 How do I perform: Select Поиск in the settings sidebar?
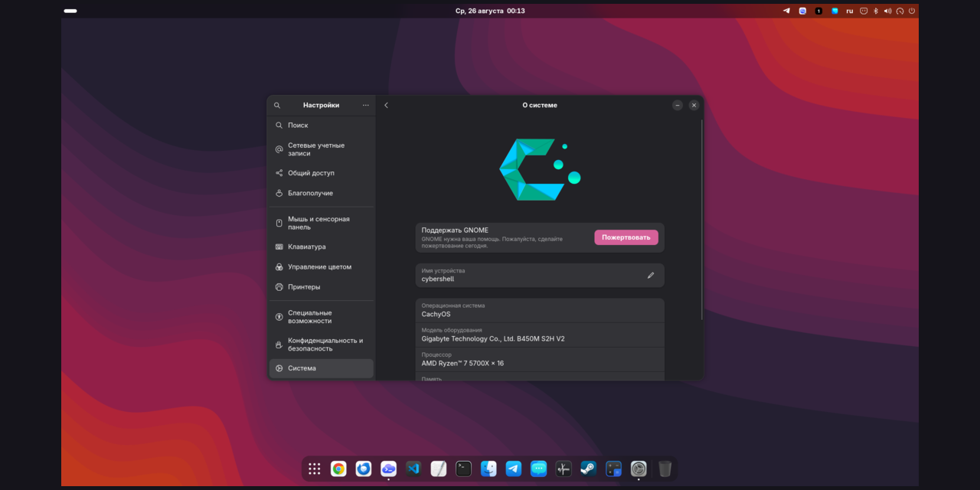pyautogui.click(x=322, y=125)
